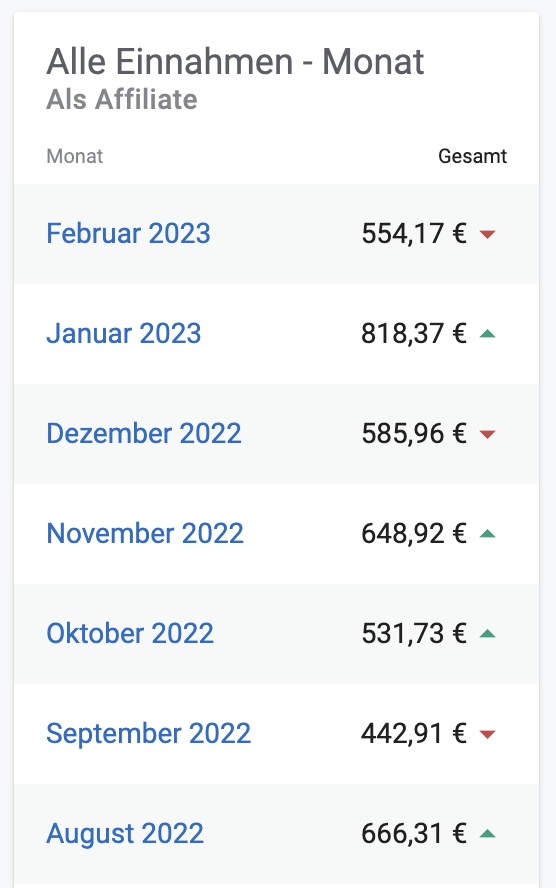
Task: Open the November 2022 month link
Action: pos(145,533)
